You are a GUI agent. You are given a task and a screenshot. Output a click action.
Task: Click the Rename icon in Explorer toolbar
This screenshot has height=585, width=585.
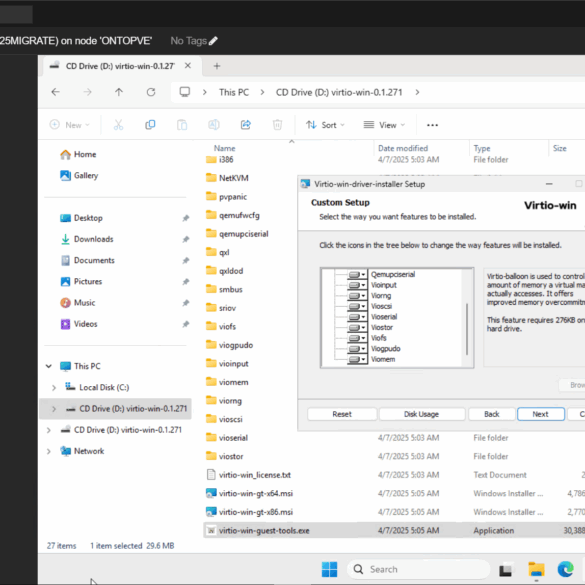pyautogui.click(x=214, y=125)
